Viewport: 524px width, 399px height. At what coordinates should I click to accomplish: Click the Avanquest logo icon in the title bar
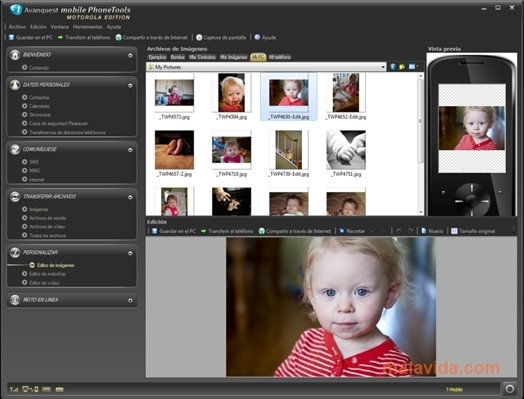click(15, 10)
